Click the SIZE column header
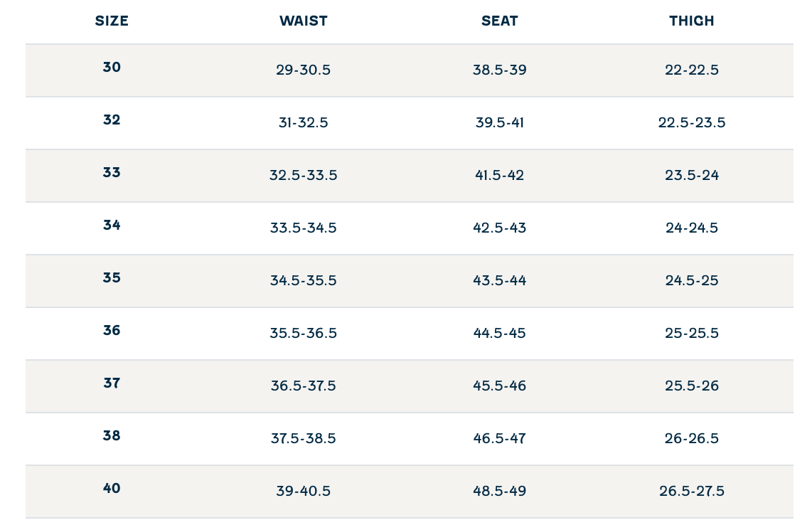The image size is (812, 525). tap(112, 21)
